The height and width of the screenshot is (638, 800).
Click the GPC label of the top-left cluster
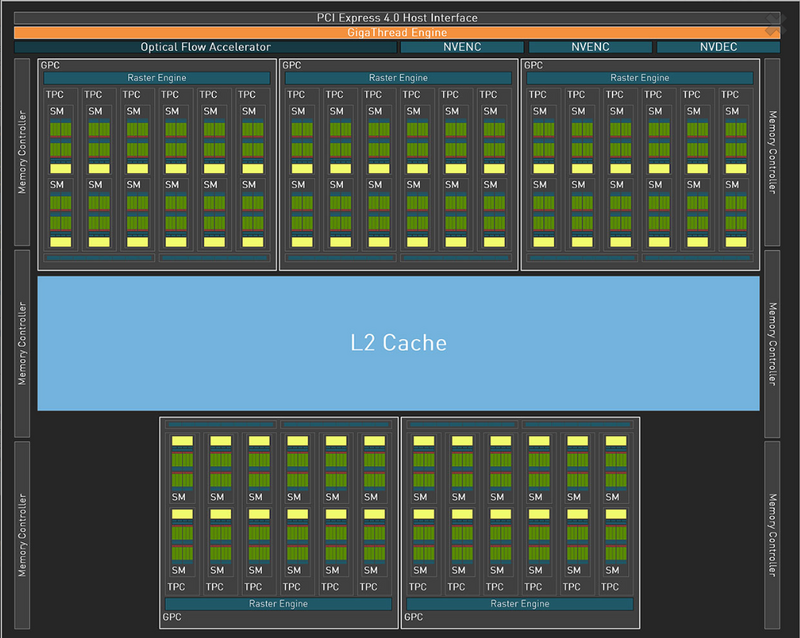[x=50, y=65]
